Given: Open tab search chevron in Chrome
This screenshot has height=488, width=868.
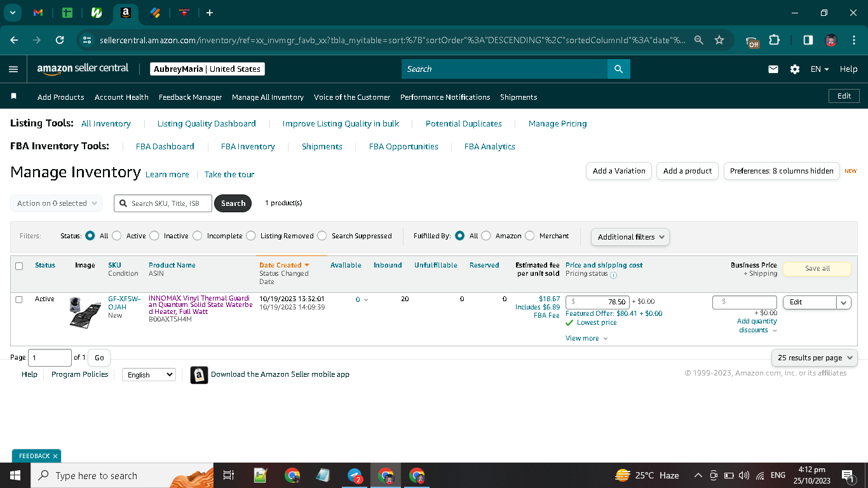Looking at the screenshot, I should tap(12, 13).
